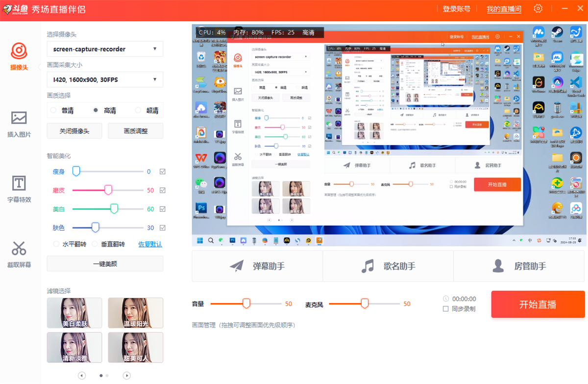588x384 pixels.
Task: Open 我的直播间 from the top bar
Action: tap(504, 8)
